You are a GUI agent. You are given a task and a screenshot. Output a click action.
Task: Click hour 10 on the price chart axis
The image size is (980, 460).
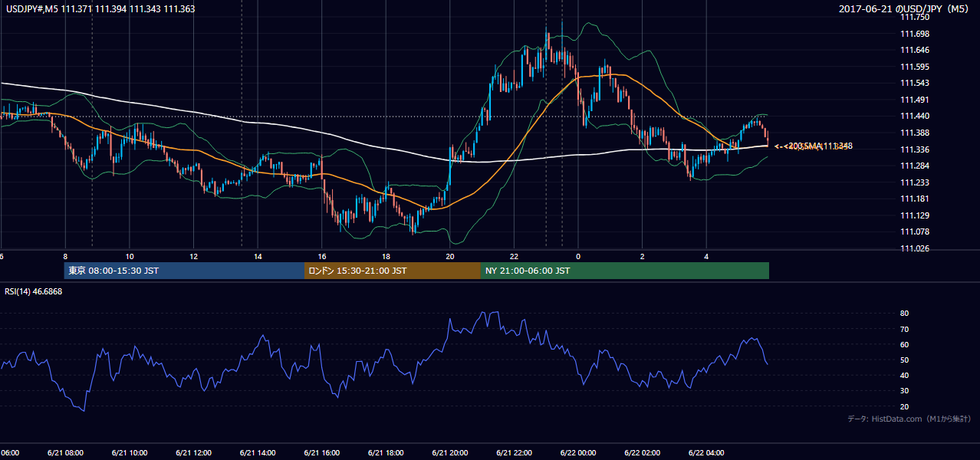tap(130, 257)
